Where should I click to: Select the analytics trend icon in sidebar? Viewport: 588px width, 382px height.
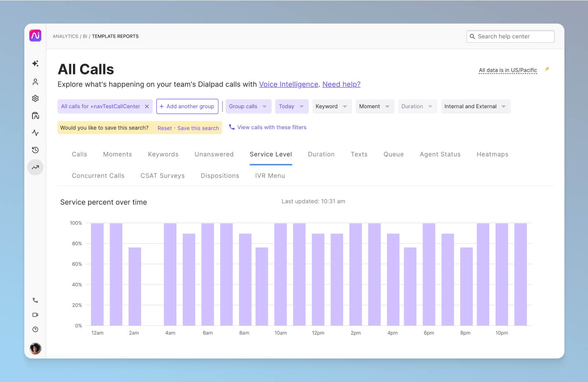[35, 167]
